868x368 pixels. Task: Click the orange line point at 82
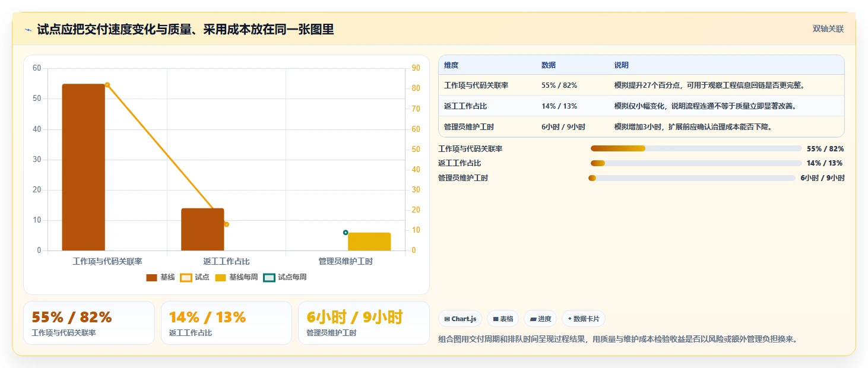pos(107,85)
